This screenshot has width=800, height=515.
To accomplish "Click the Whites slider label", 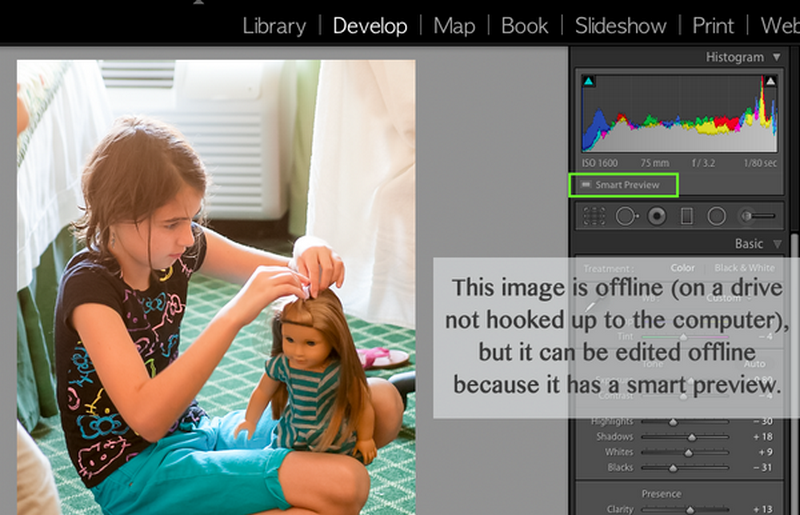I will point(619,452).
